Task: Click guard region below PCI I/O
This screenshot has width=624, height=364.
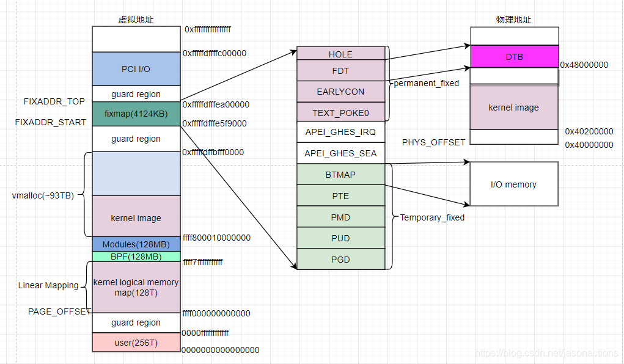Action: pyautogui.click(x=136, y=94)
